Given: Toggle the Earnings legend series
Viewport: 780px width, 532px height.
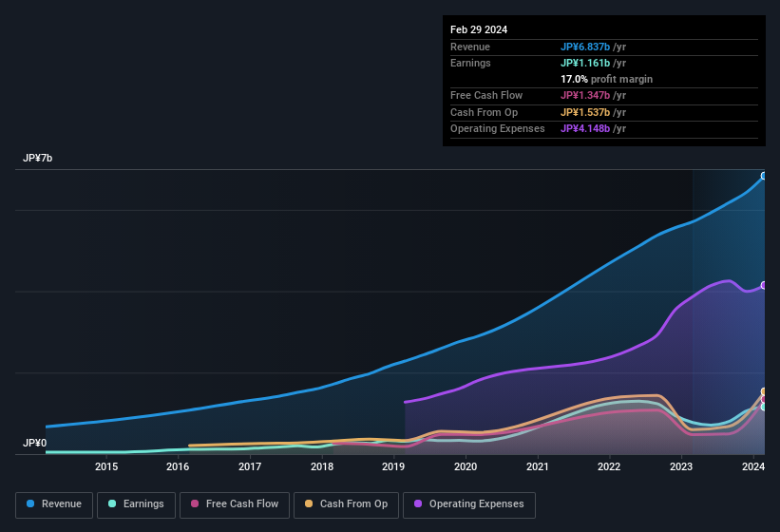Looking at the screenshot, I should pyautogui.click(x=136, y=504).
